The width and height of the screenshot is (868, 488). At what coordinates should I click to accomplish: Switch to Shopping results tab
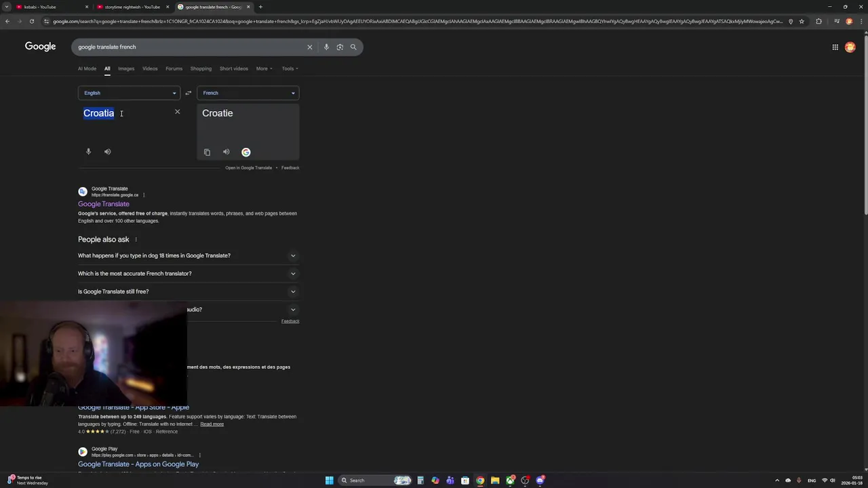201,68
